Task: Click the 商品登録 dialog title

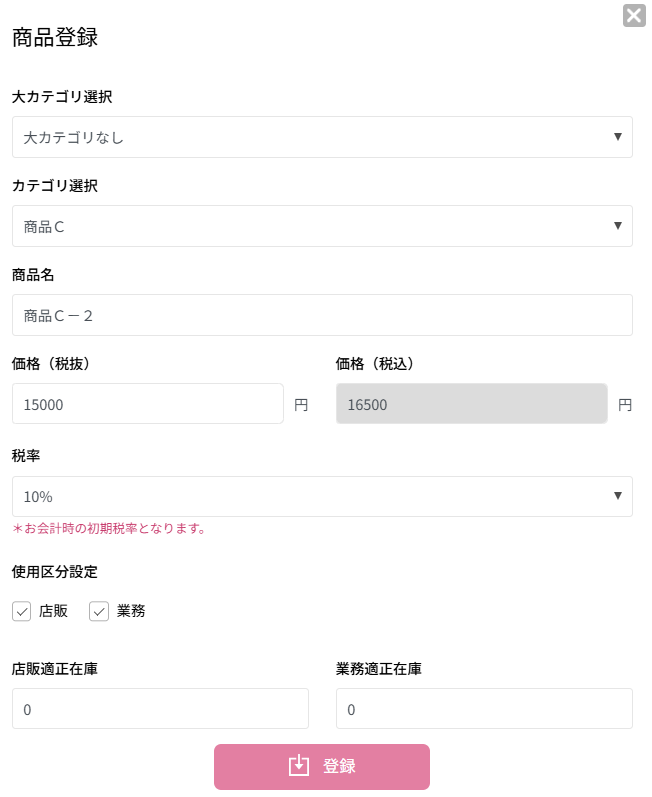Action: pos(55,38)
